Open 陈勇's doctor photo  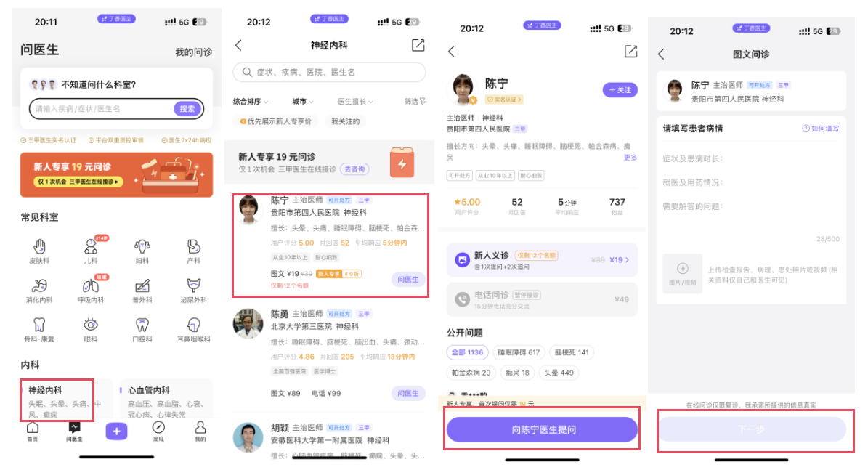click(x=248, y=323)
